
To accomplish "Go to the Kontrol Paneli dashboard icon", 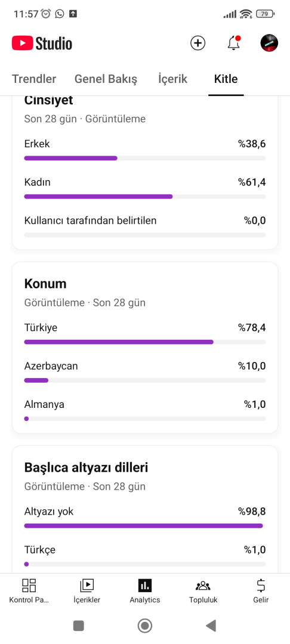I will coord(29,585).
